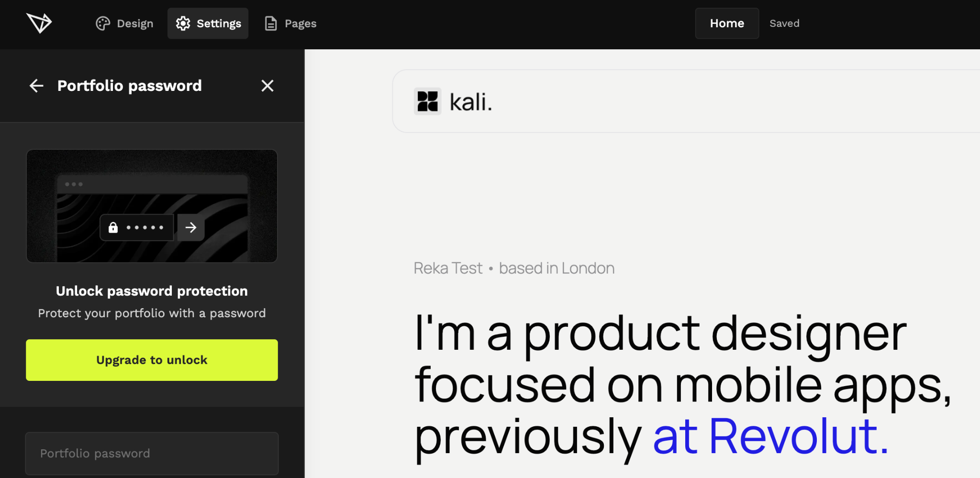980x478 pixels.
Task: Click the Portfolio password panel title
Action: click(x=129, y=86)
